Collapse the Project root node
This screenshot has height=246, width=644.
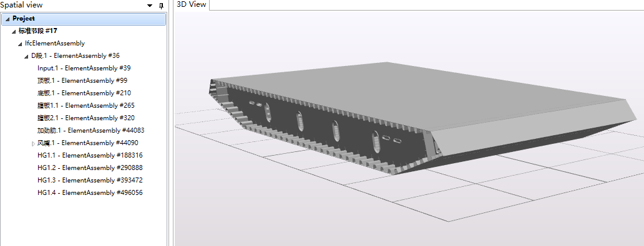[7, 19]
